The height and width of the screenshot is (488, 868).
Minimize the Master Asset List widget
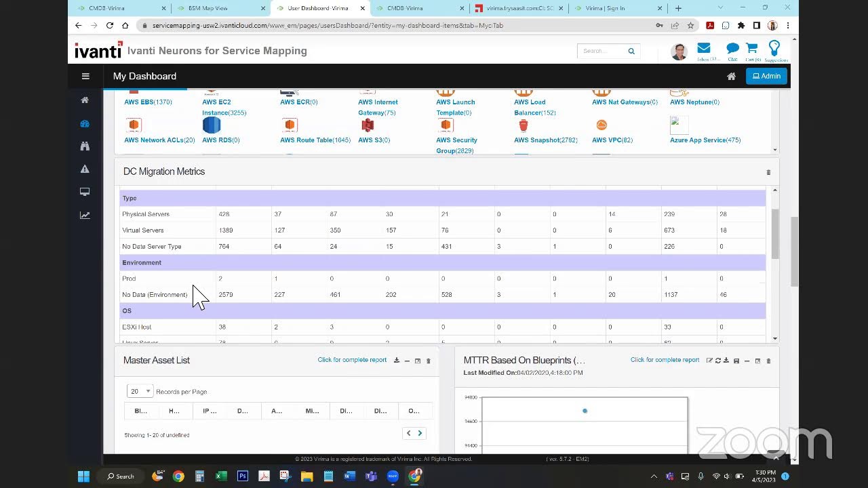[407, 361]
